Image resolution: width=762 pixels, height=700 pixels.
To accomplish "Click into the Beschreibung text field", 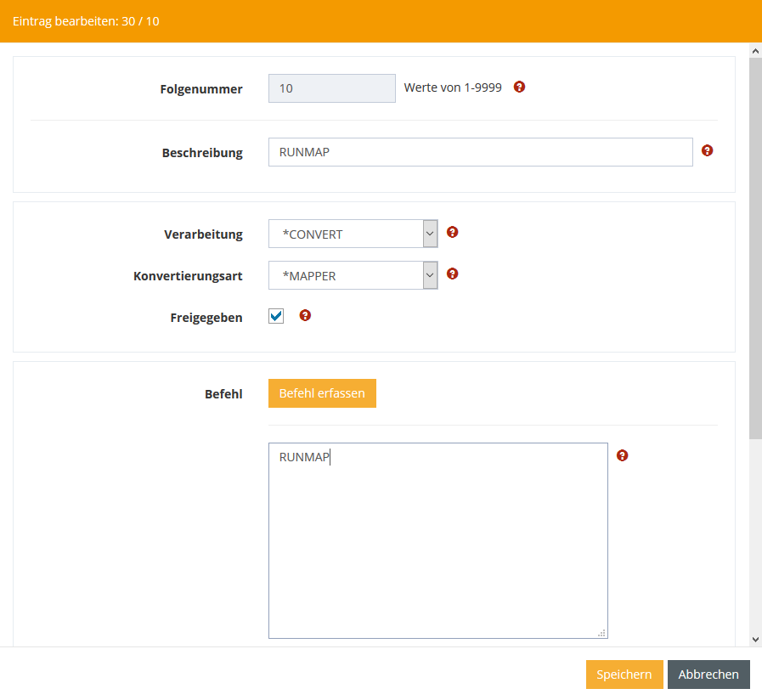I will pyautogui.click(x=481, y=152).
